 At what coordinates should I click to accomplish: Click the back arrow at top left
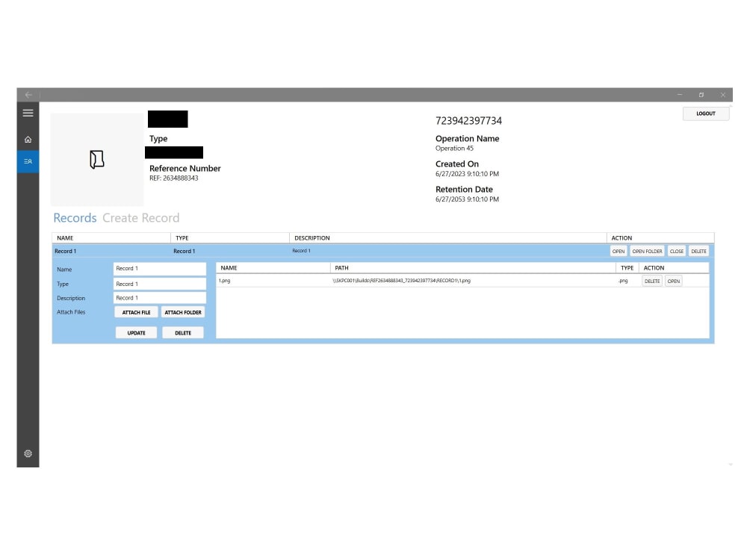coord(28,95)
